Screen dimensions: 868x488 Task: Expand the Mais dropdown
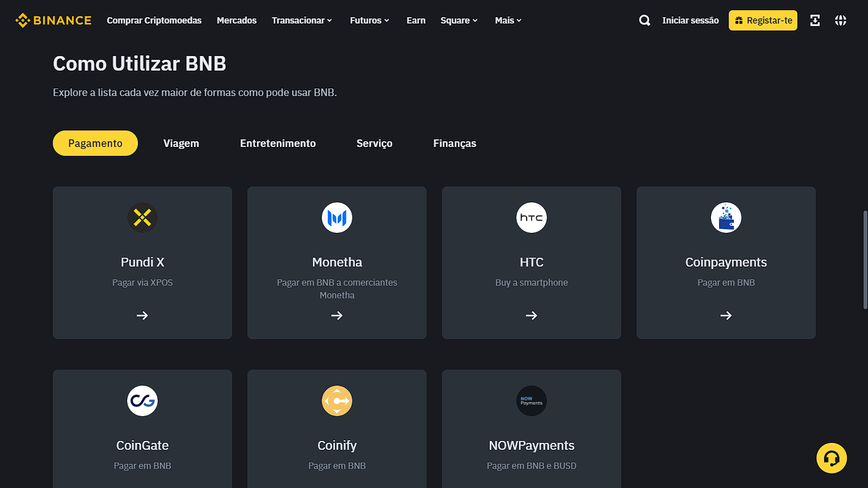pyautogui.click(x=507, y=20)
